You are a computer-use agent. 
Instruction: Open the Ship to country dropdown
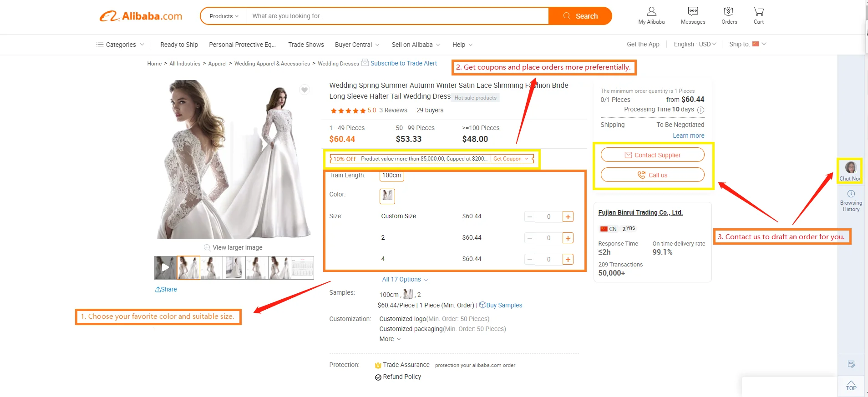(748, 44)
